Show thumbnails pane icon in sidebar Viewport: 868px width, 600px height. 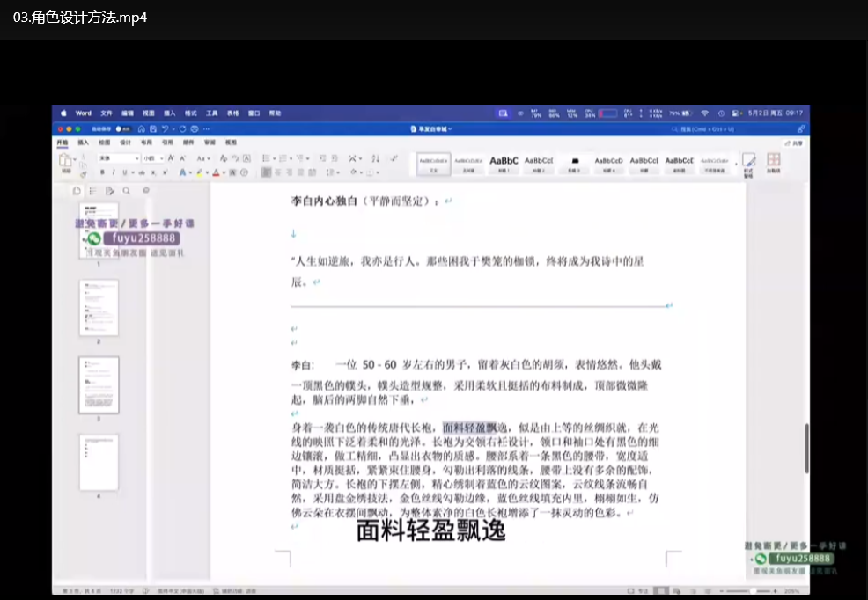click(77, 190)
